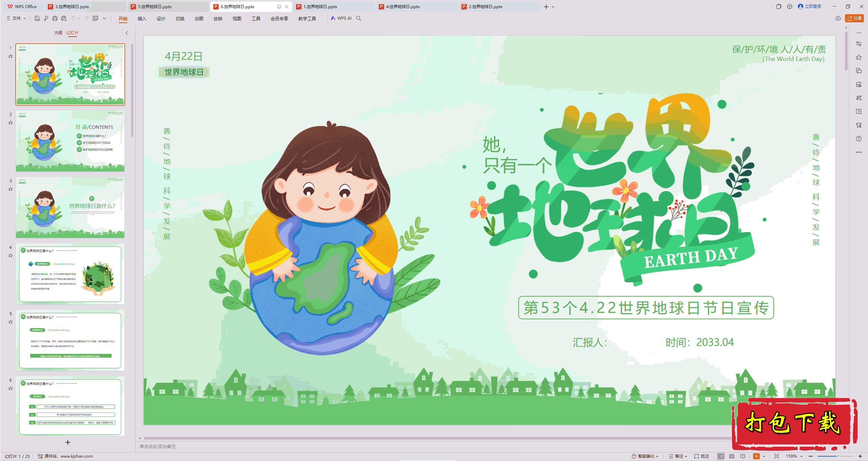
Task: Expand quick access toolbar customize arrow
Action: [x=104, y=18]
